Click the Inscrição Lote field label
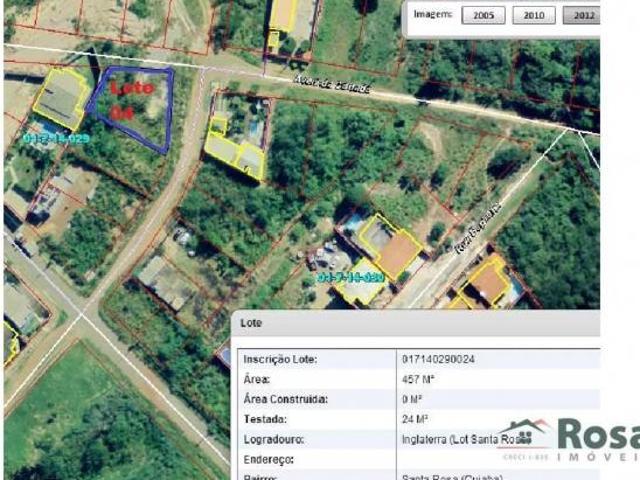Image resolution: width=640 pixels, height=480 pixels. pos(288,359)
